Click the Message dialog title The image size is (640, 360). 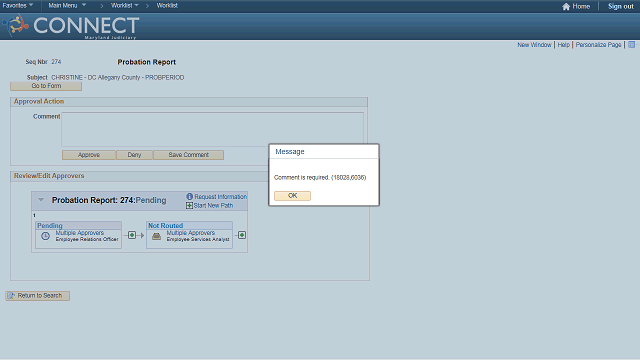[290, 151]
